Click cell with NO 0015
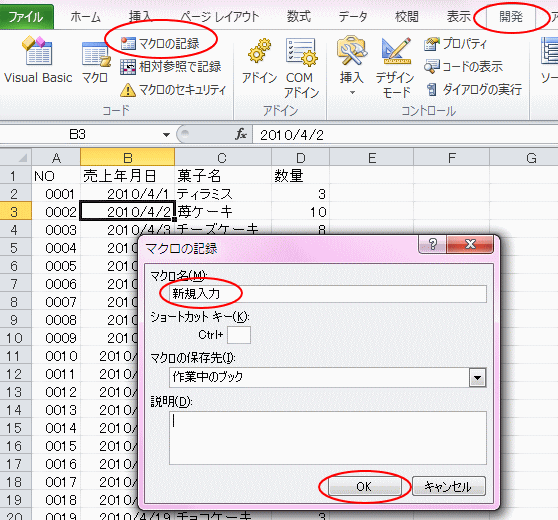Viewport: 558px width, 520px height. coord(56,446)
